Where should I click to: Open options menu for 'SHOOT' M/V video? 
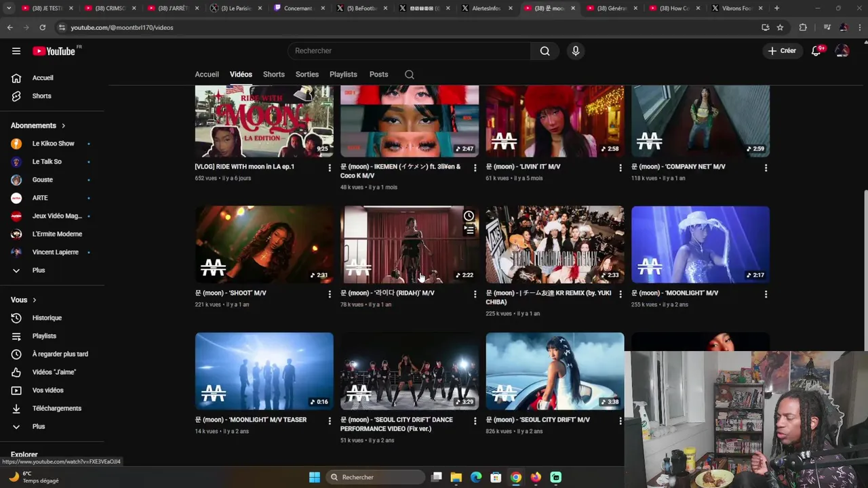330,294
